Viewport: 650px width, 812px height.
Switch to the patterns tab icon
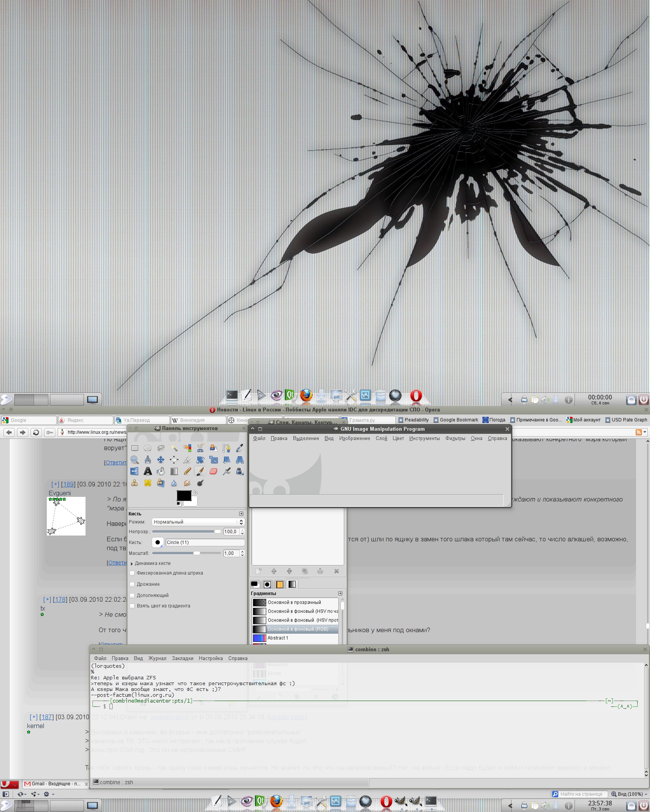[x=280, y=584]
